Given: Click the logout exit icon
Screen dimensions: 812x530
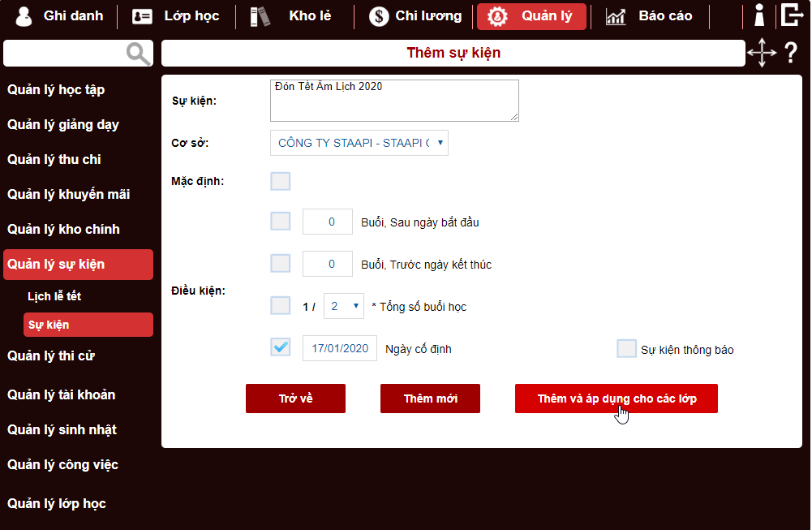Looking at the screenshot, I should 791,15.
